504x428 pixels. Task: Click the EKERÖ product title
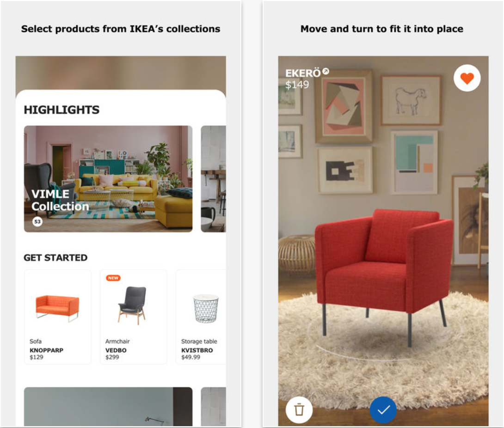[x=303, y=73]
